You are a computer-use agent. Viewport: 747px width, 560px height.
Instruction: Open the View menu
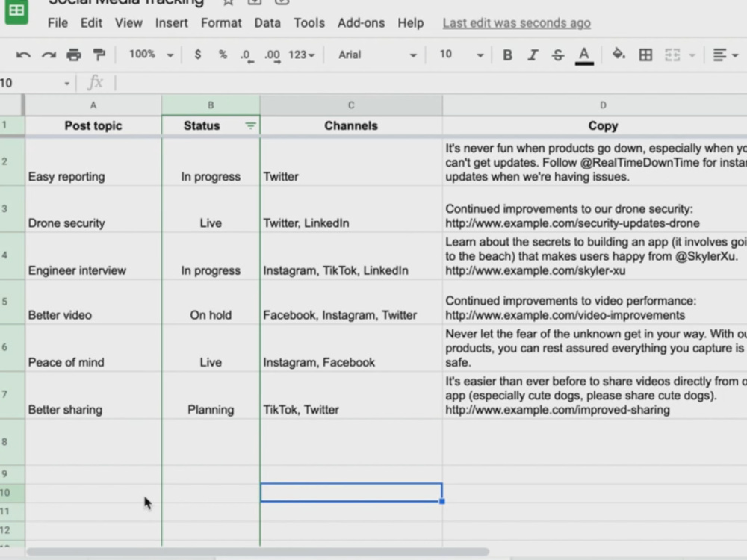(x=128, y=23)
